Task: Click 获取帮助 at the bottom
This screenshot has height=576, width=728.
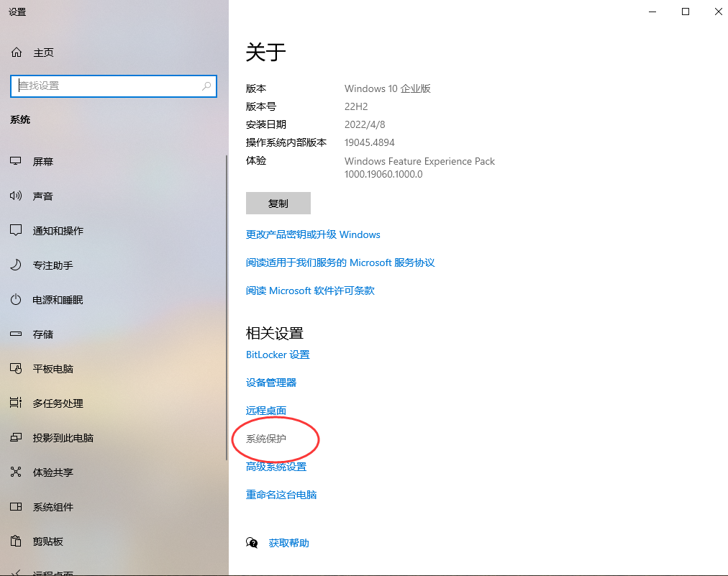Action: click(x=286, y=542)
